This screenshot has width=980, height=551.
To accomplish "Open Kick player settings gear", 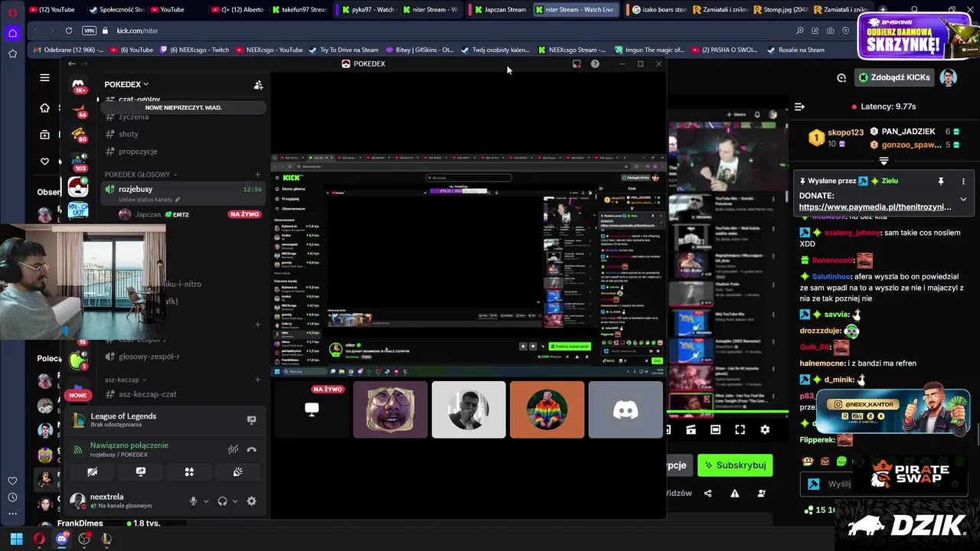I will pyautogui.click(x=764, y=430).
